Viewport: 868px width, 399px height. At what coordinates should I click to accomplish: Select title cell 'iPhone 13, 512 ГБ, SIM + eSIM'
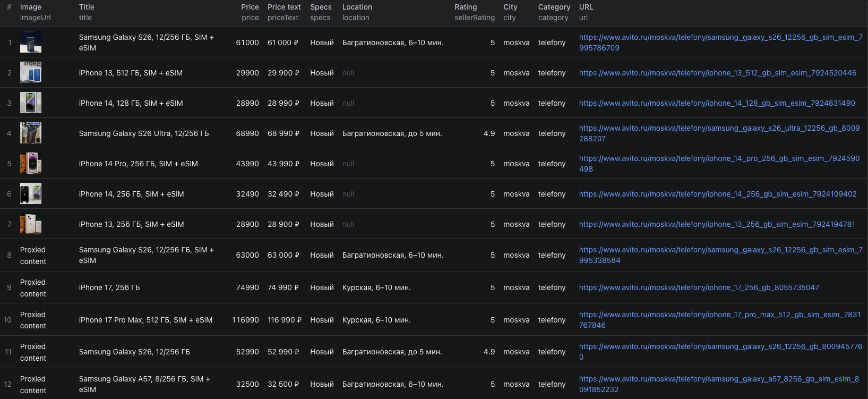131,73
